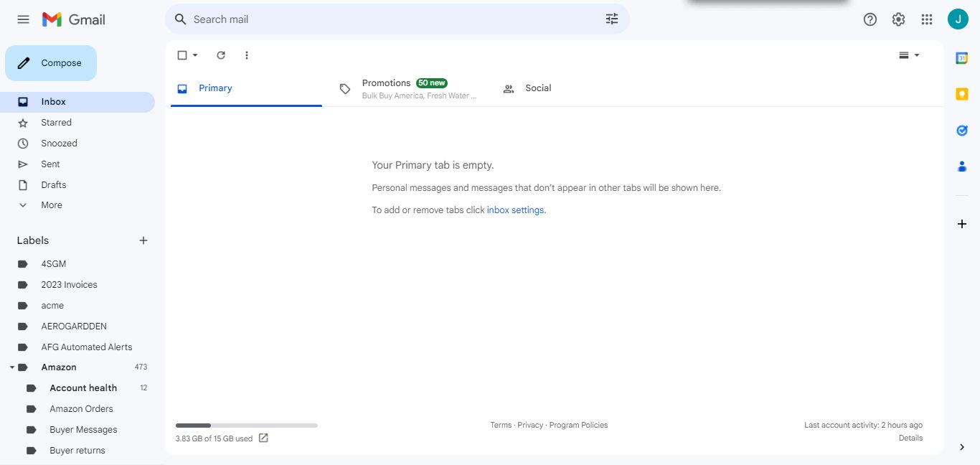
Task: Open the main menu hamburger icon
Action: [23, 19]
